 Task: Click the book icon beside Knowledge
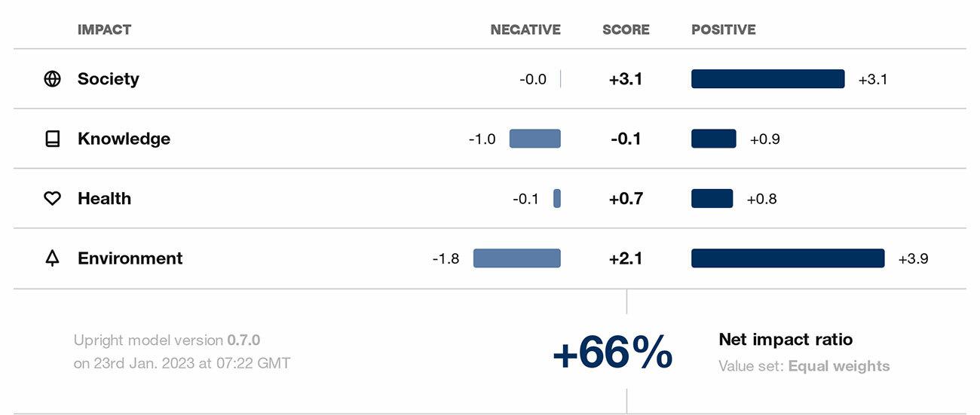(52, 139)
